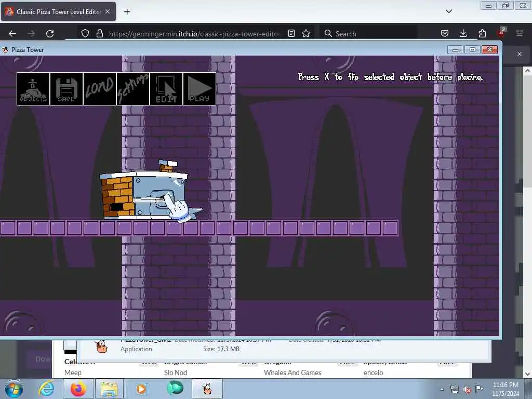
Task: Click the Size: 17.3 MB file detail
Action: click(x=221, y=349)
